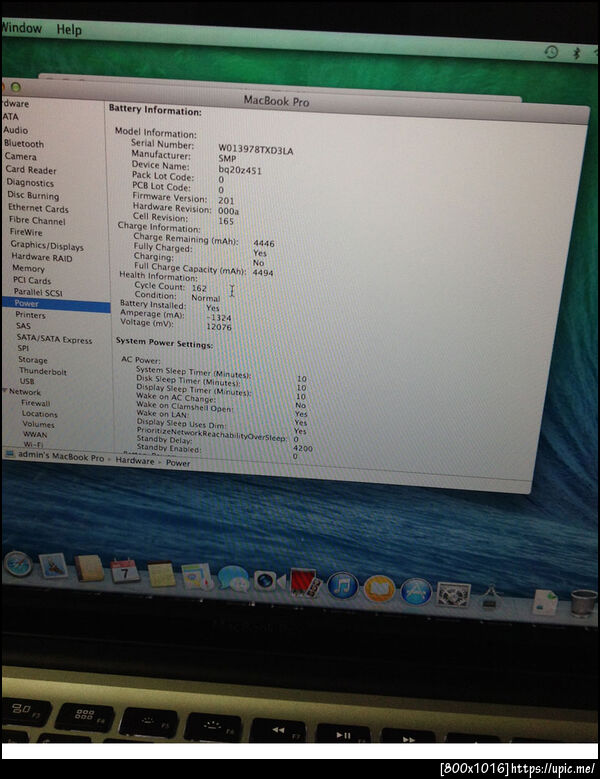
Task: Select PCI Cards in the sidebar
Action: click(32, 280)
